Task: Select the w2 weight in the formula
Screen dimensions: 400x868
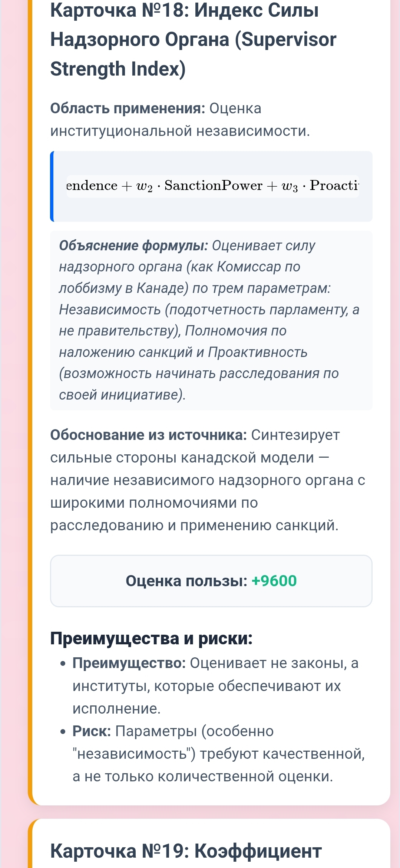Action: (x=145, y=186)
